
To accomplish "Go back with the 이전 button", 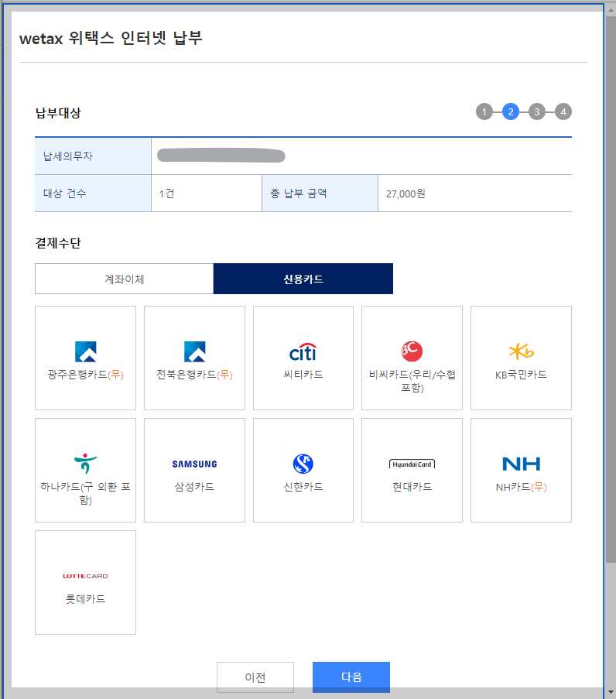I will point(255,677).
